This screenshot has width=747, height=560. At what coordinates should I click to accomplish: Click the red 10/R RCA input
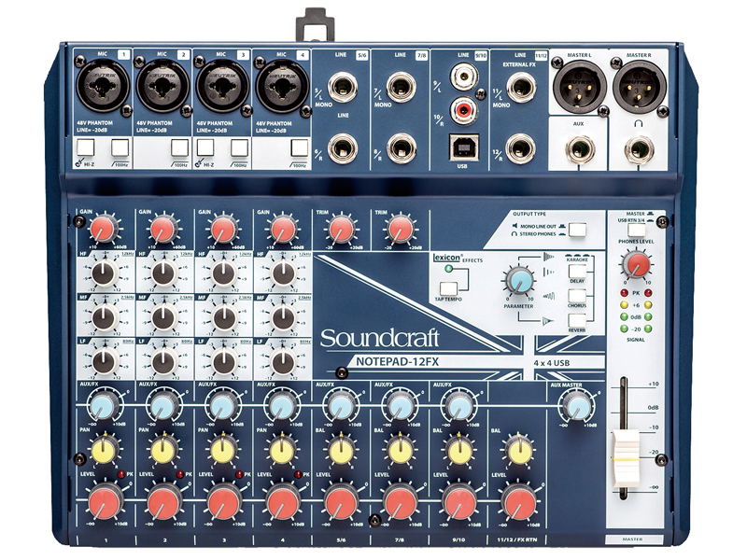(463, 110)
